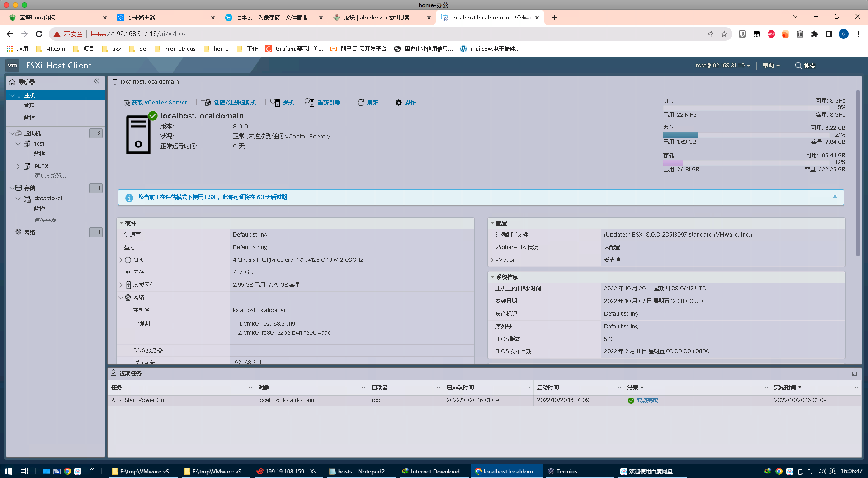Collapse the Virtual Machines (虚拟机) tree node
The image size is (868, 478).
point(12,133)
